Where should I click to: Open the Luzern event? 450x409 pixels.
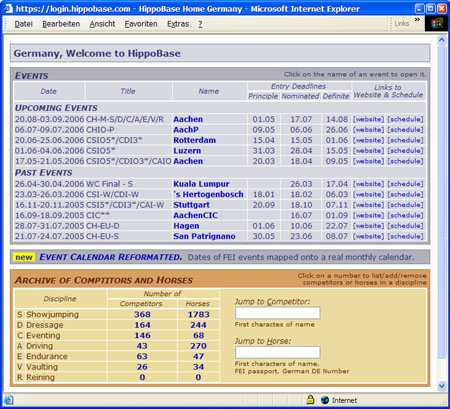pyautogui.click(x=187, y=151)
